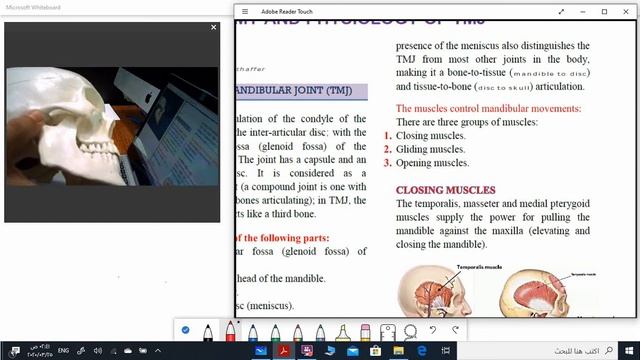Toggle the ruler tool in Whiteboard
This screenshot has width=640, height=360.
coord(388,332)
